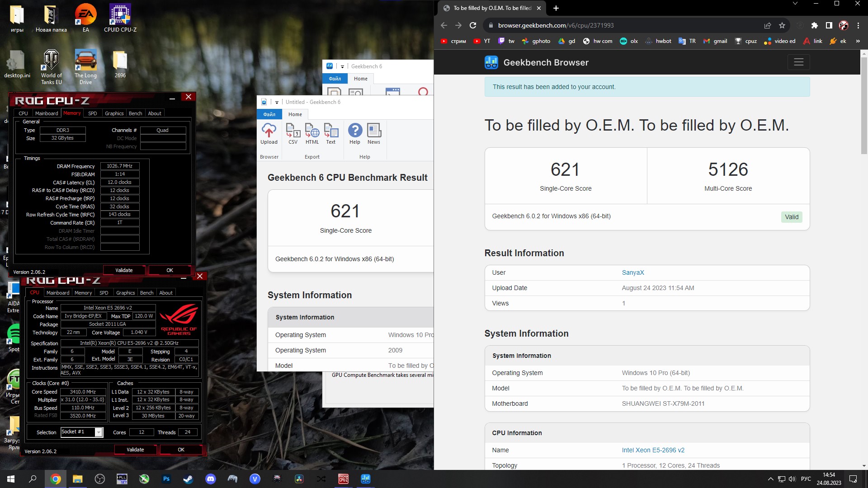868x488 pixels.
Task: Click Windows Start button
Action: click(11, 479)
